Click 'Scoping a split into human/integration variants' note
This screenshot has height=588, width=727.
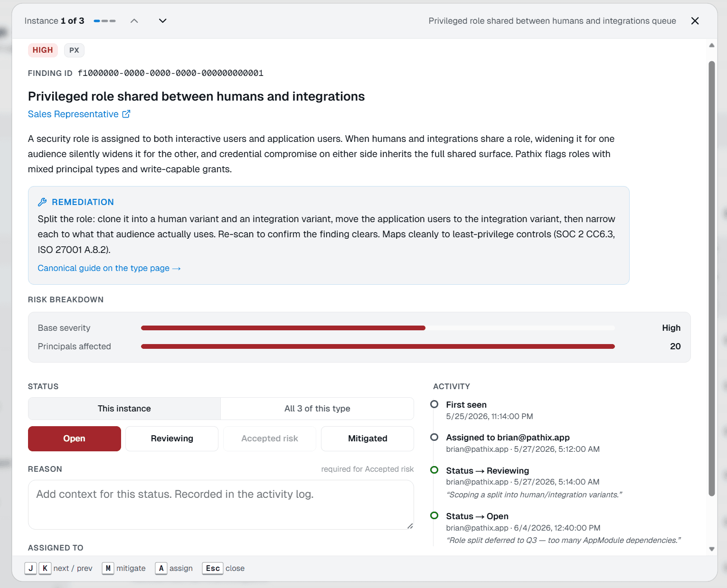pyautogui.click(x=534, y=495)
